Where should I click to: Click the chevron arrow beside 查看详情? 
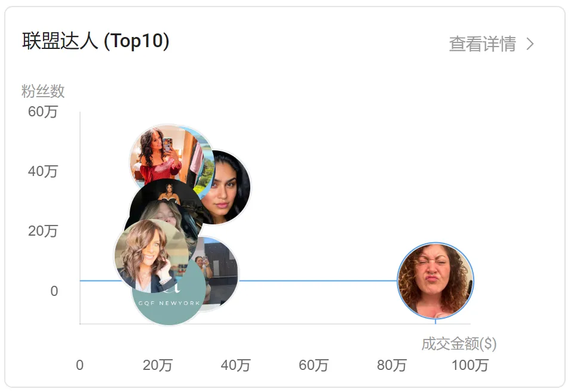pyautogui.click(x=530, y=44)
